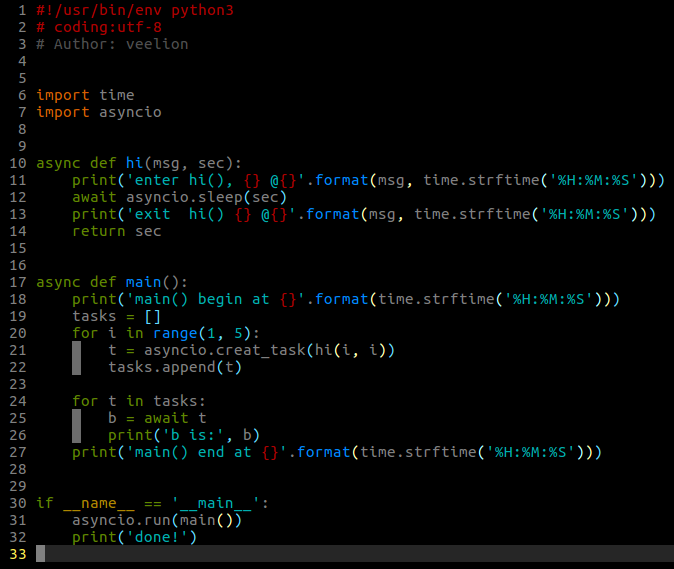Viewport: 674px width, 569px height.
Task: Click the 'tasks = []' line
Action: click(116, 317)
